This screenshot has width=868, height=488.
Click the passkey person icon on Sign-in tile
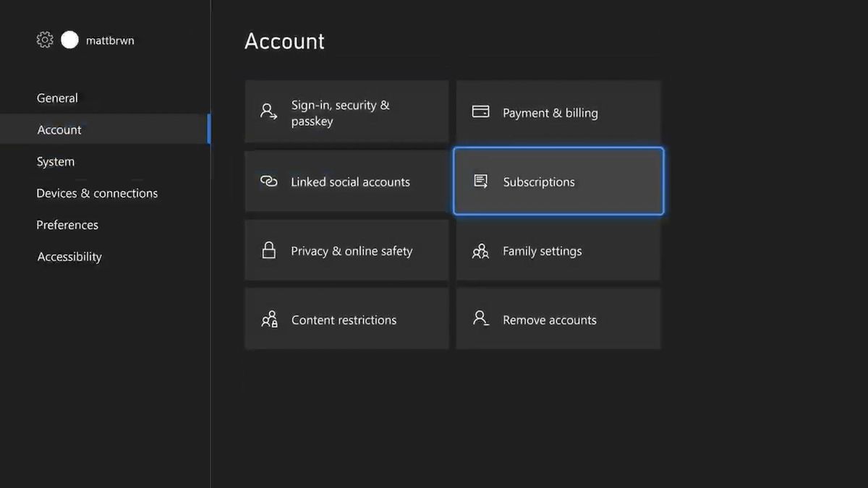click(268, 112)
